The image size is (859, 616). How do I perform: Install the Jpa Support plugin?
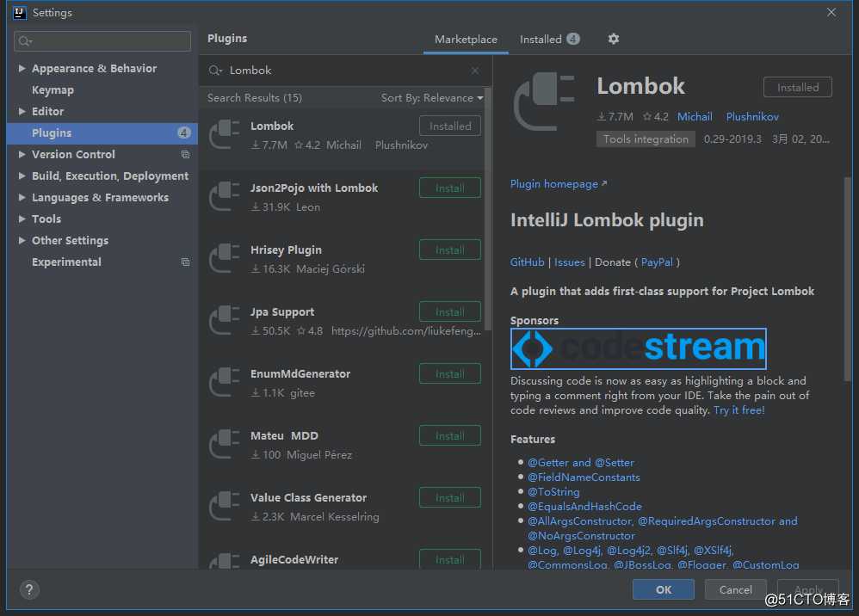tap(450, 312)
